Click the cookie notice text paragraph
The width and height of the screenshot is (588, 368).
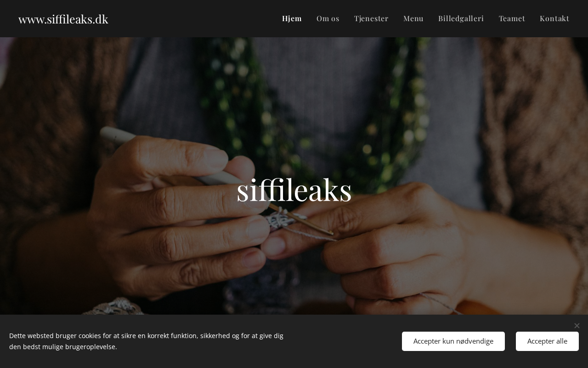point(146,341)
